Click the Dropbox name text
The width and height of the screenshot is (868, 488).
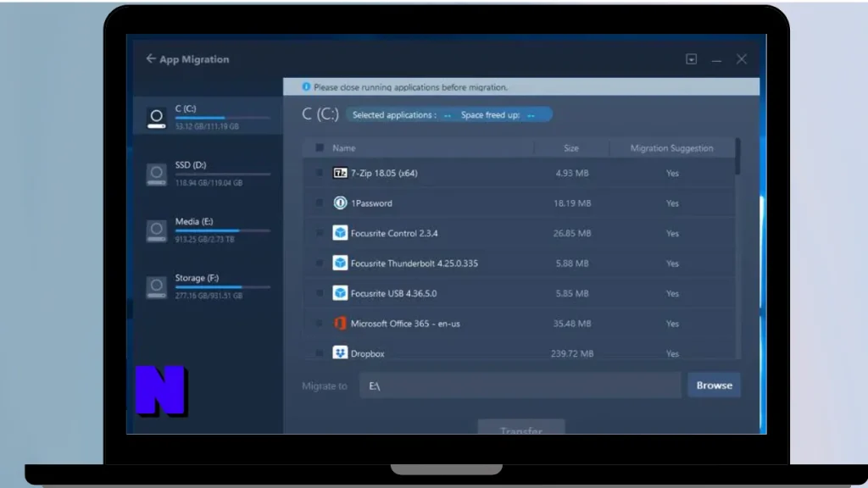pos(368,353)
